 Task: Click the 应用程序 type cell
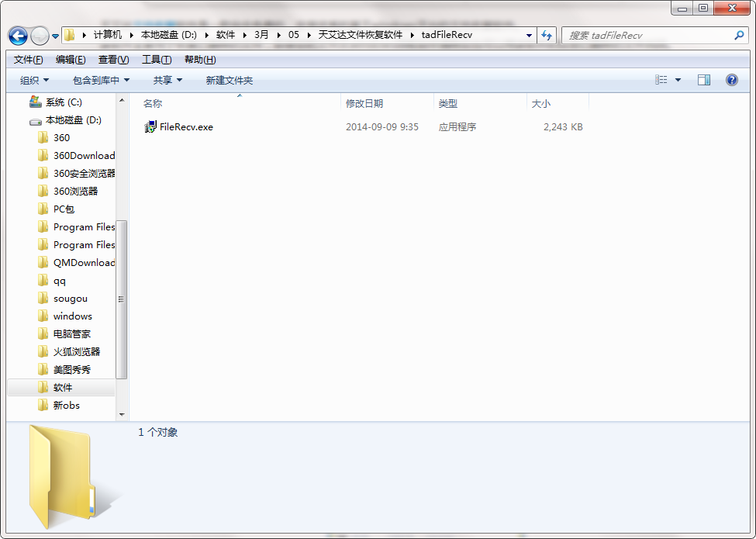(457, 126)
